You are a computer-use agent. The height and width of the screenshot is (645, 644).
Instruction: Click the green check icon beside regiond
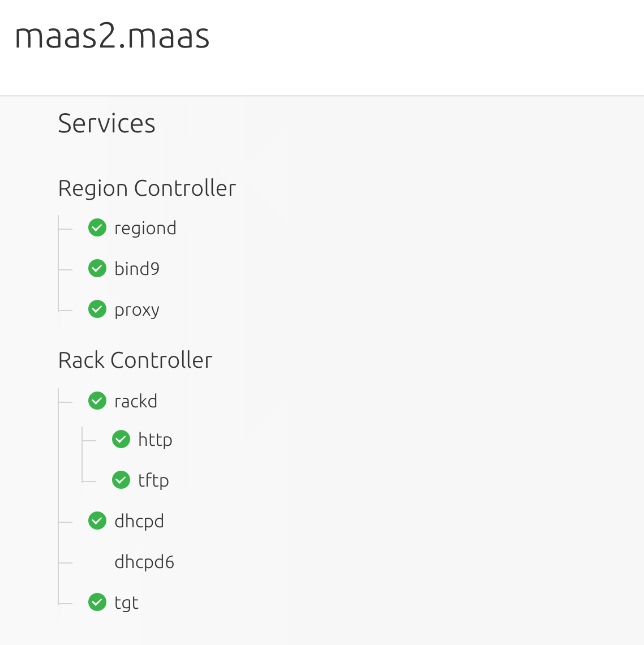click(97, 228)
